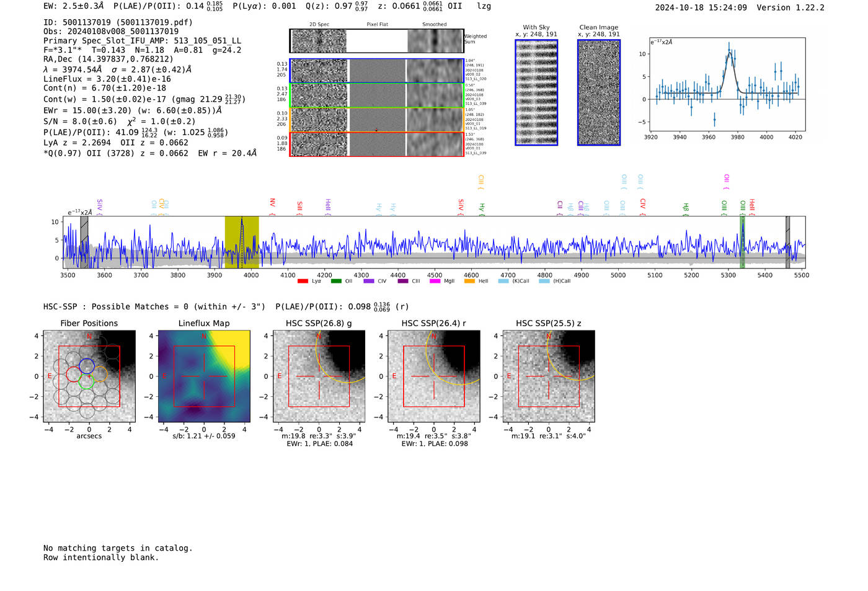Click the Version 1.22.2 label
The image size is (868, 591).
[x=790, y=7]
